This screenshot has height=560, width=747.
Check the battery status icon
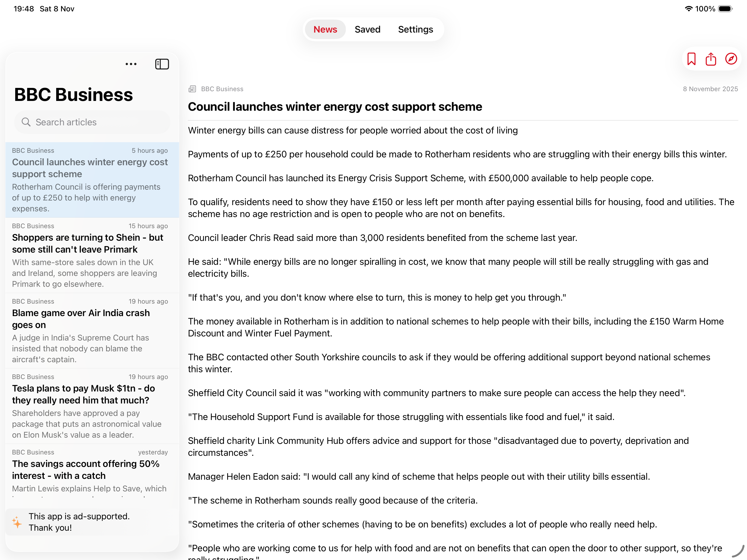(x=725, y=9)
